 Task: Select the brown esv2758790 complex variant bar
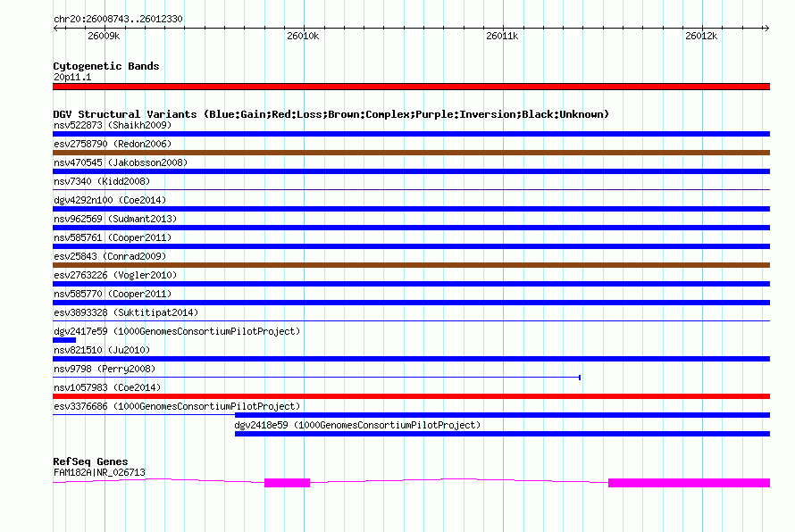[411, 153]
